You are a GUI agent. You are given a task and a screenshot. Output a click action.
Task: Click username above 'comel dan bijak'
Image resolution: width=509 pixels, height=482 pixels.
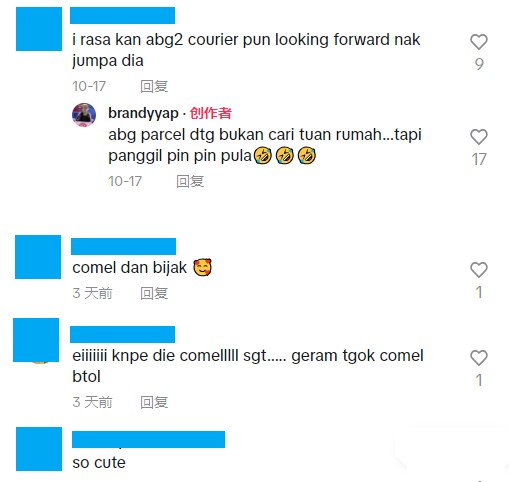point(123,246)
